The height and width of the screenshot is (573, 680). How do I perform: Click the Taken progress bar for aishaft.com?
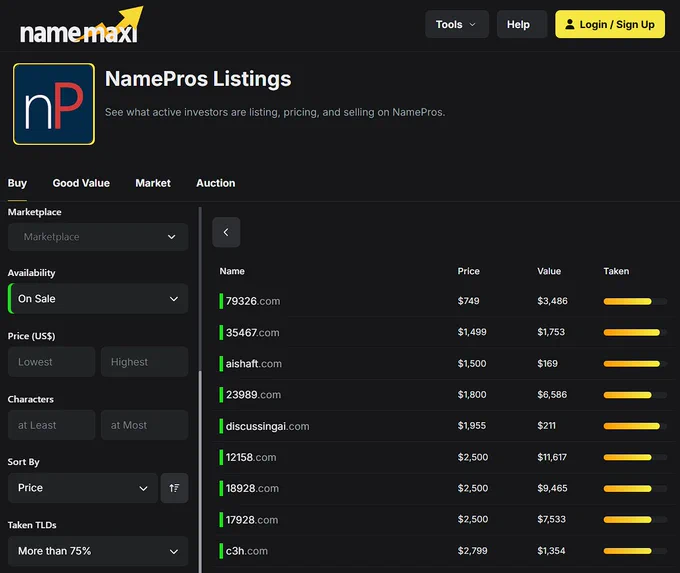click(x=635, y=364)
